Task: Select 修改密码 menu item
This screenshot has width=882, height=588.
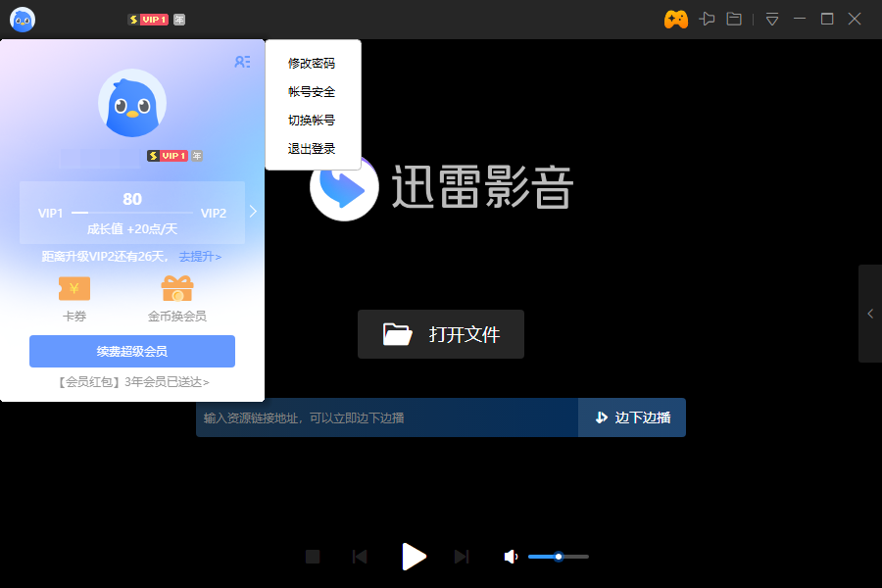Action: 312,63
